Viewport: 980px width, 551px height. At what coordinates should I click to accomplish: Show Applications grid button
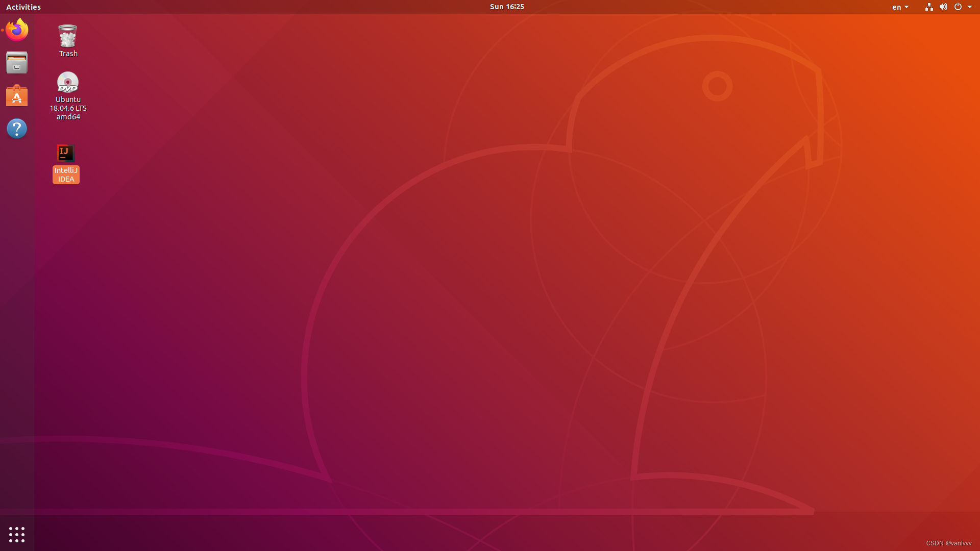point(17,534)
